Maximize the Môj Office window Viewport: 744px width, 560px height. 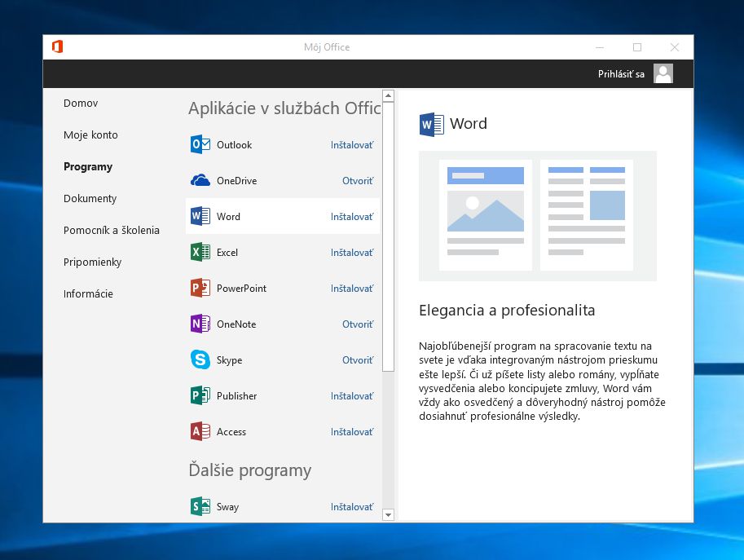(x=637, y=47)
